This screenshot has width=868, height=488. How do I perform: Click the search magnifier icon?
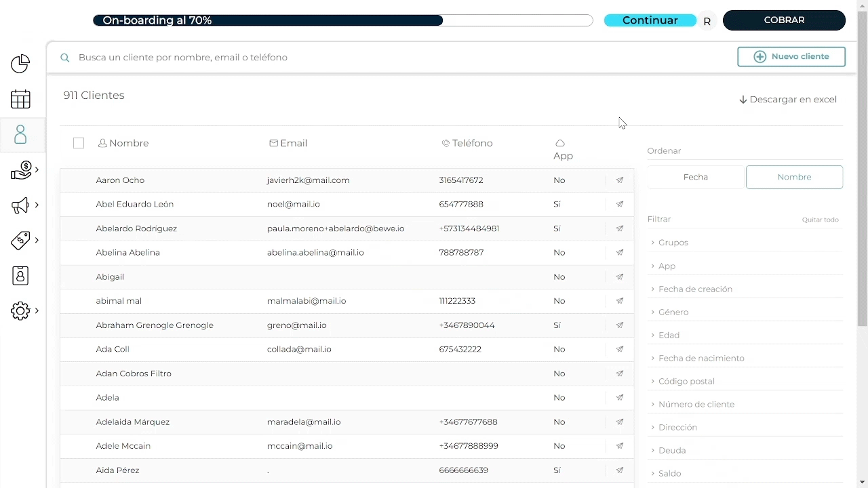65,58
